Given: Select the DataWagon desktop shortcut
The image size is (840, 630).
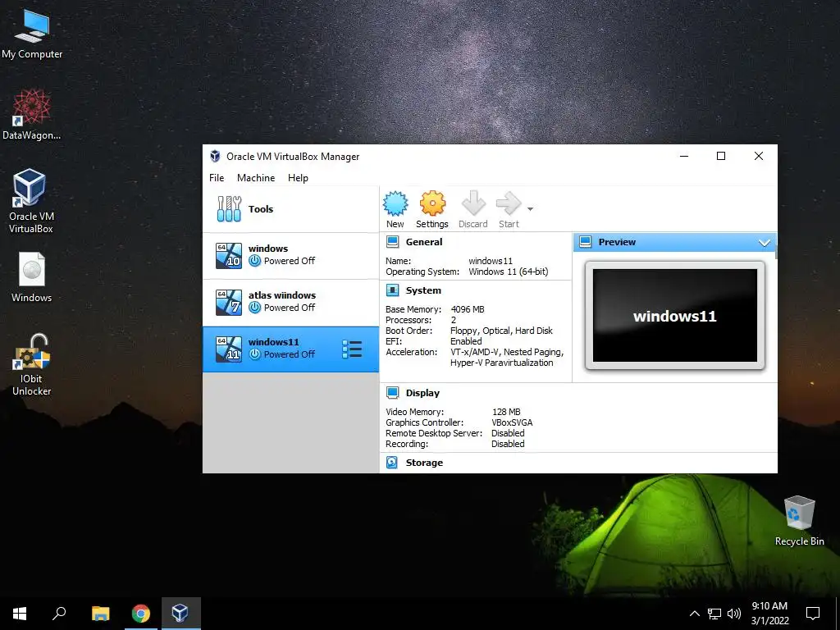Looking at the screenshot, I should coord(32,115).
